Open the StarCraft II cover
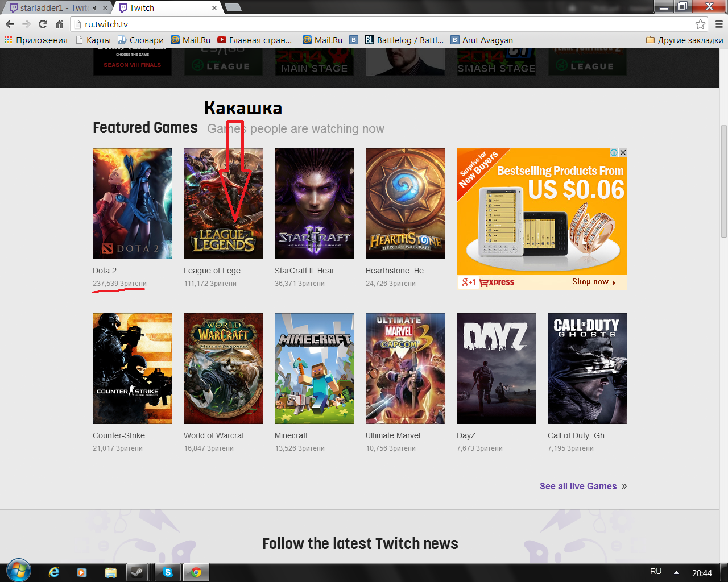This screenshot has height=582, width=728. (315, 203)
